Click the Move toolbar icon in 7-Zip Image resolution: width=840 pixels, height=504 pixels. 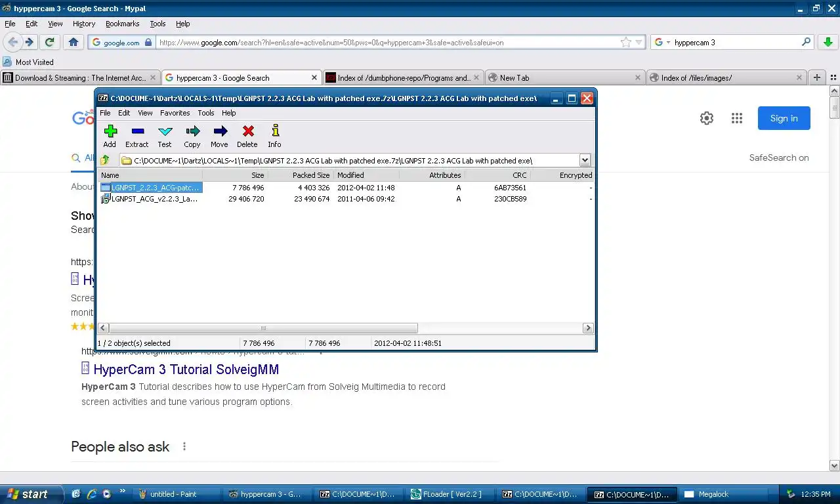pos(219,136)
